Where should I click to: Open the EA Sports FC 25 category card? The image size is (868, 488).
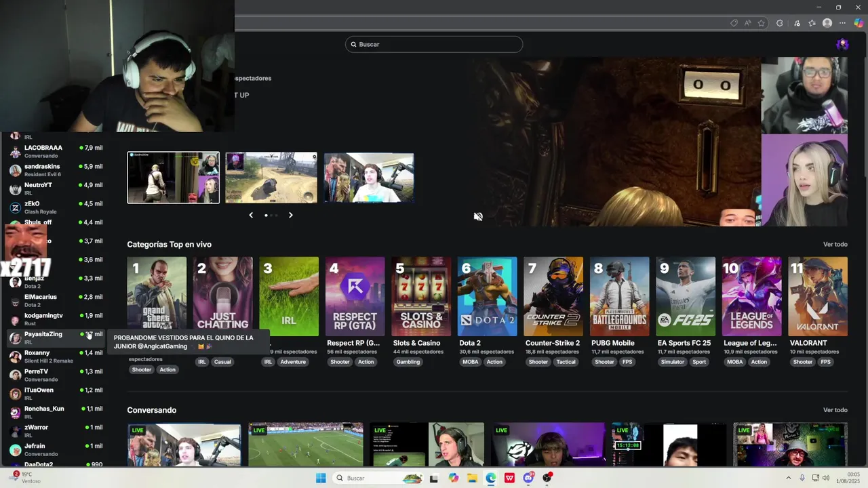coord(686,296)
